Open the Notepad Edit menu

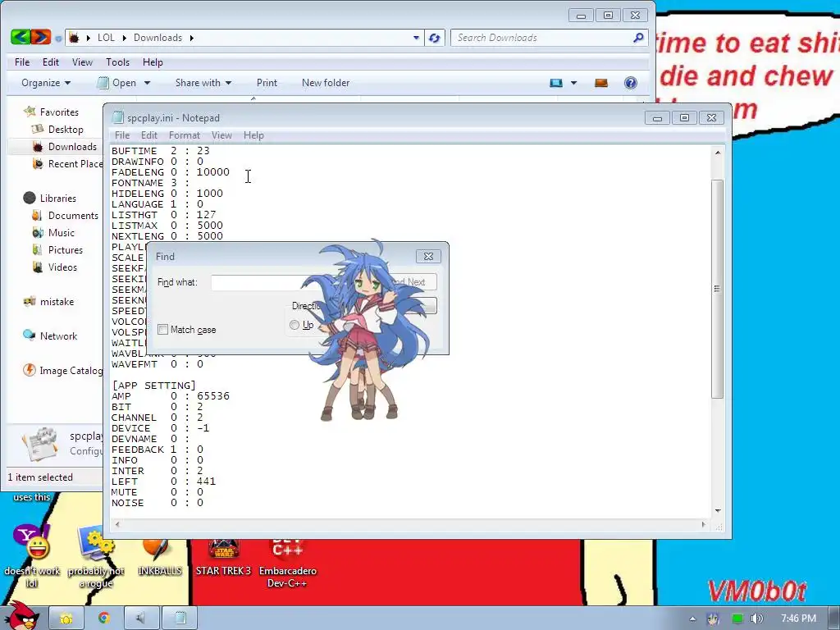click(149, 135)
